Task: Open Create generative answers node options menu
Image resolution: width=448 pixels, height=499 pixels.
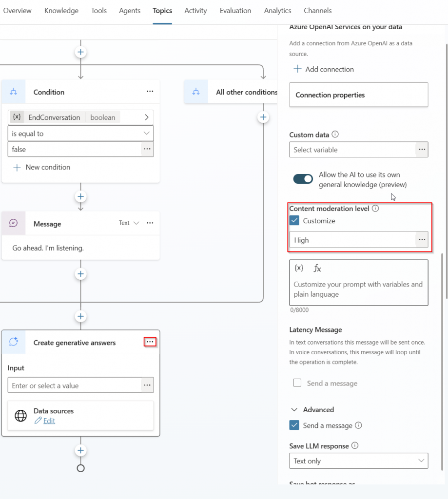Action: (x=150, y=343)
